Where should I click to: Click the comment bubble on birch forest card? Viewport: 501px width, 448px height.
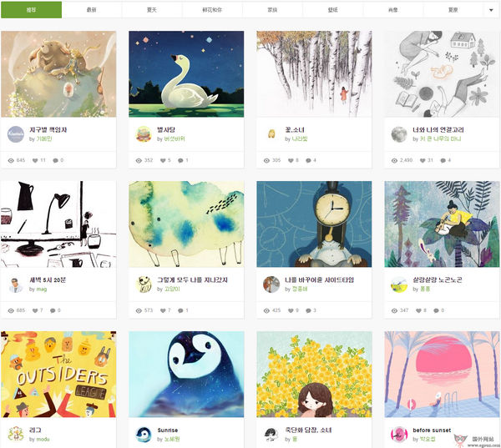click(x=308, y=160)
